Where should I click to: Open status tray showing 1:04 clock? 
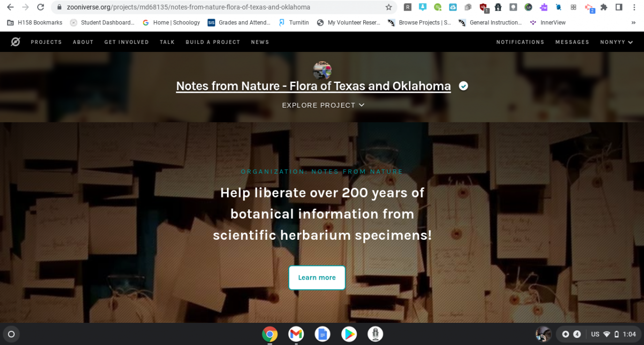tap(614, 334)
